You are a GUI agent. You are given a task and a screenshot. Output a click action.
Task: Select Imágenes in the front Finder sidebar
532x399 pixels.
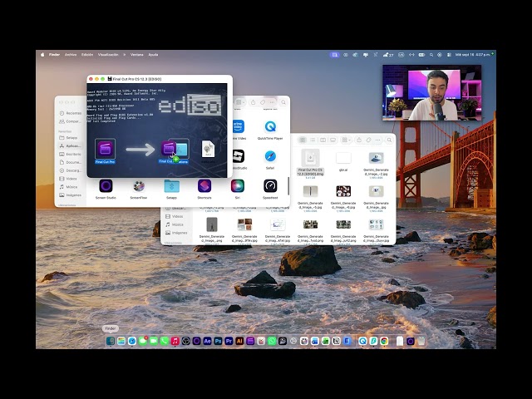click(70, 195)
